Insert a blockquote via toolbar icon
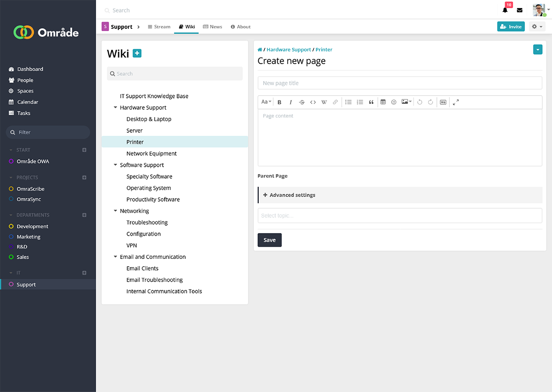The width and height of the screenshot is (552, 392). (x=371, y=102)
